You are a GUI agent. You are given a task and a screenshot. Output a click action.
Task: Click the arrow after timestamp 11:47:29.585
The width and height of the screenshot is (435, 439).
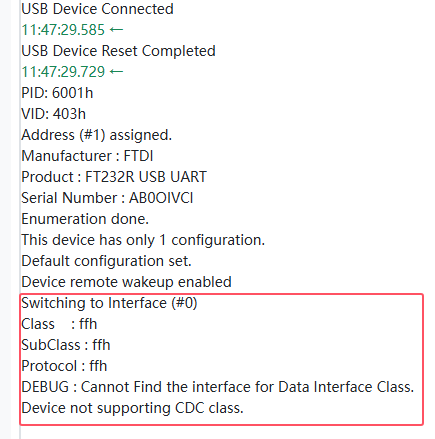click(x=116, y=30)
